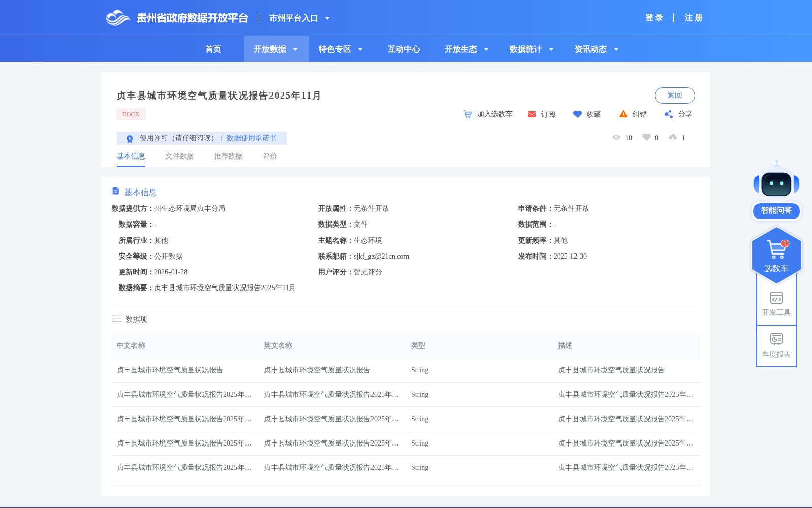The width and height of the screenshot is (812, 508).
Task: Switch to the 推荐数据 tab
Action: pyautogui.click(x=228, y=156)
